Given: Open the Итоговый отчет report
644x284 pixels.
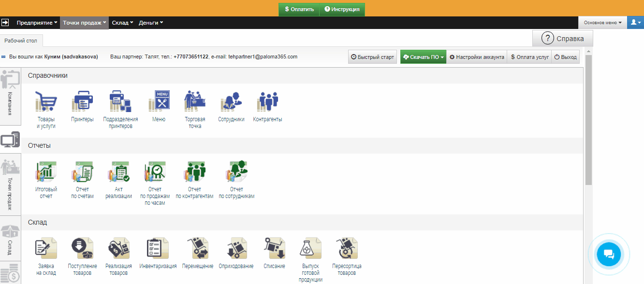Looking at the screenshot, I should pos(46,172).
